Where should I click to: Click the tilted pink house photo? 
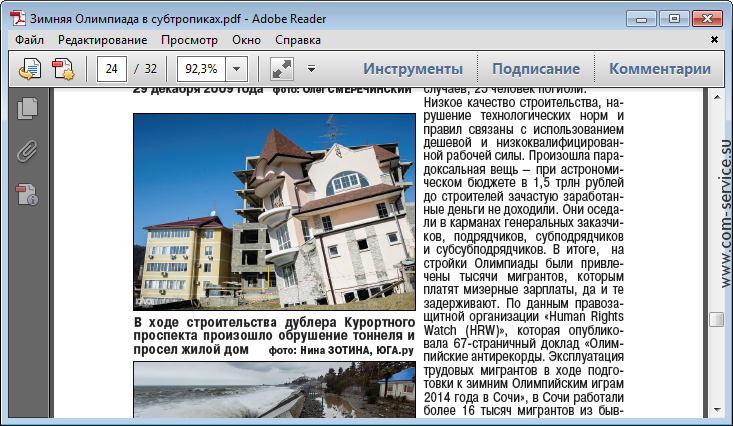pyautogui.click(x=274, y=212)
